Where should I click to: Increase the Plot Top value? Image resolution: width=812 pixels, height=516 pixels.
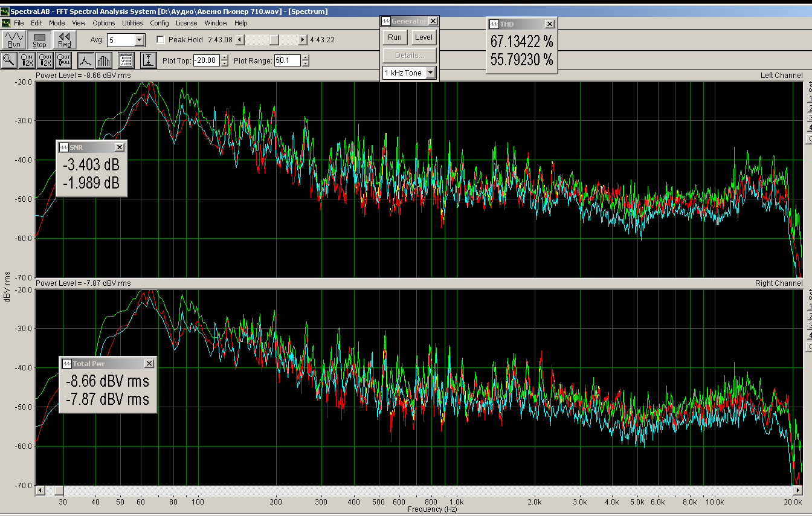pos(225,57)
